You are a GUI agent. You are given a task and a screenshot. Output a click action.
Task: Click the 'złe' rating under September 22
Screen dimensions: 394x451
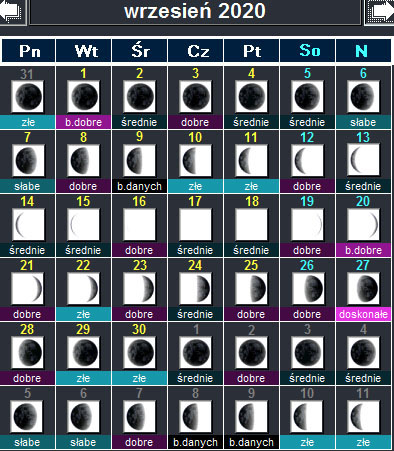pyautogui.click(x=83, y=314)
